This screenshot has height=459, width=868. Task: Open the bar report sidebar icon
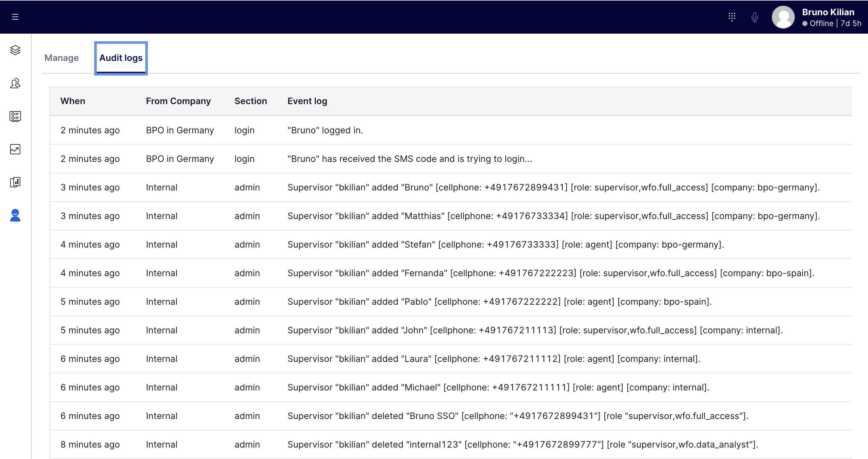click(15, 182)
